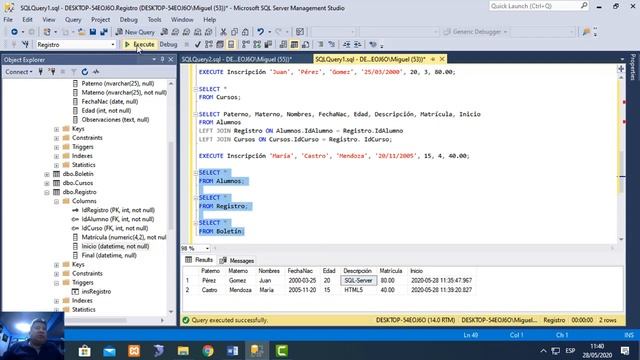The height and width of the screenshot is (360, 640).
Task: Click Connect Object Explorer plug icon
Action: click(40, 72)
